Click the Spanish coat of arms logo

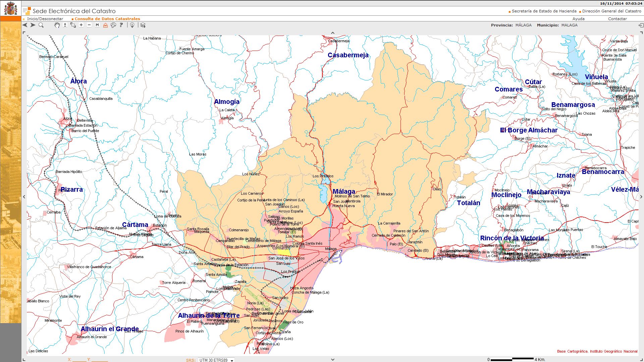11,8
